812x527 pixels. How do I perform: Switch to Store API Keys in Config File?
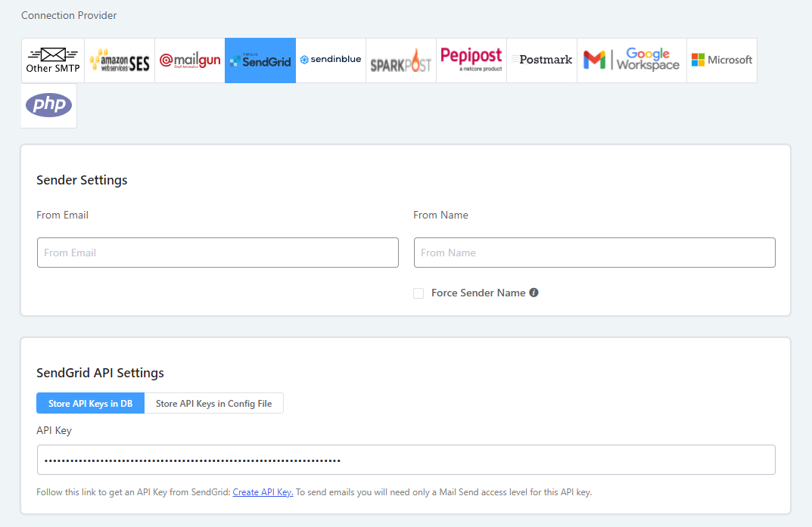(214, 404)
